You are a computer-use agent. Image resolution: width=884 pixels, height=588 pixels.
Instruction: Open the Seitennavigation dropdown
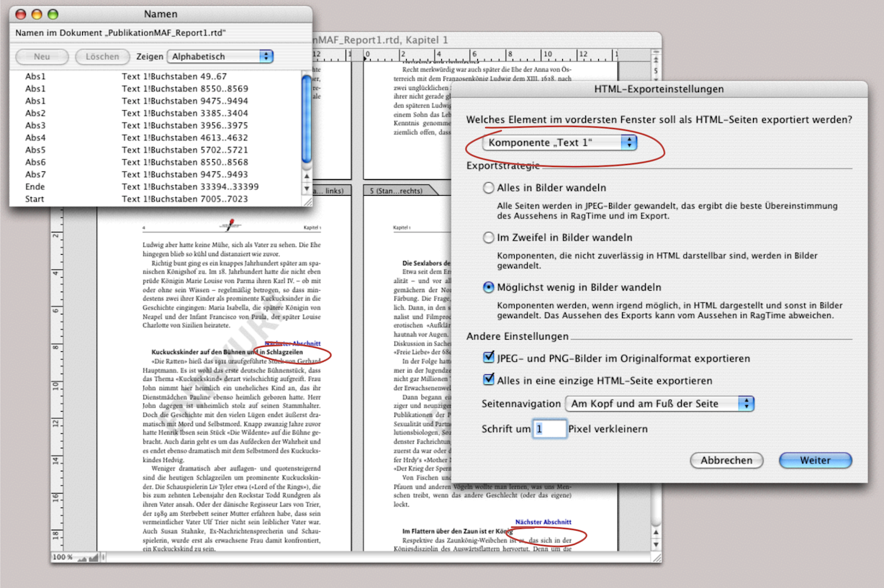tap(659, 404)
